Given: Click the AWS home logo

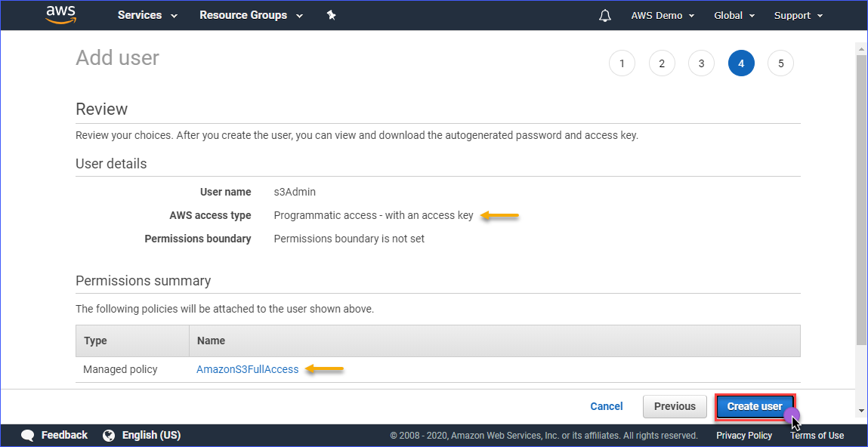Looking at the screenshot, I should pos(60,15).
